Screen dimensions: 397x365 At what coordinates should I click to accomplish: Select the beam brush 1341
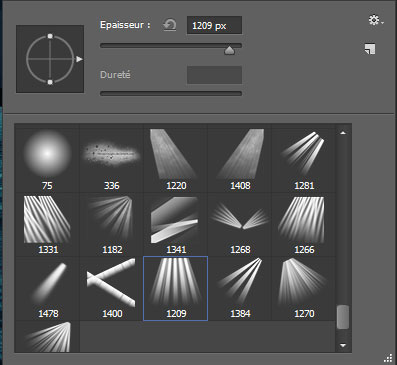pyautogui.click(x=175, y=225)
